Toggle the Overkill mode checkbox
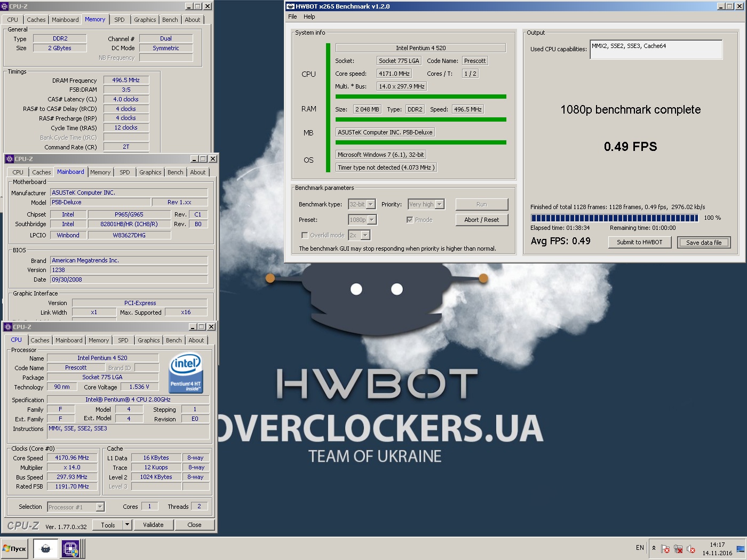 point(304,235)
